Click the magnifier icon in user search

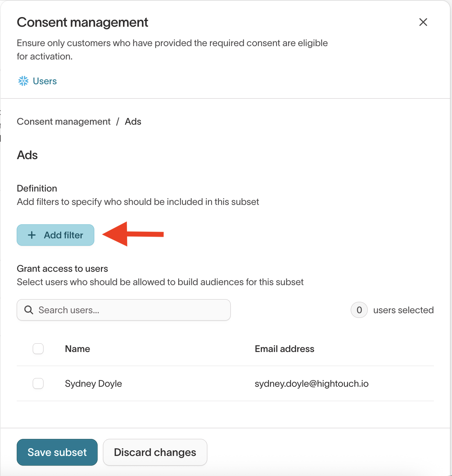tap(29, 310)
